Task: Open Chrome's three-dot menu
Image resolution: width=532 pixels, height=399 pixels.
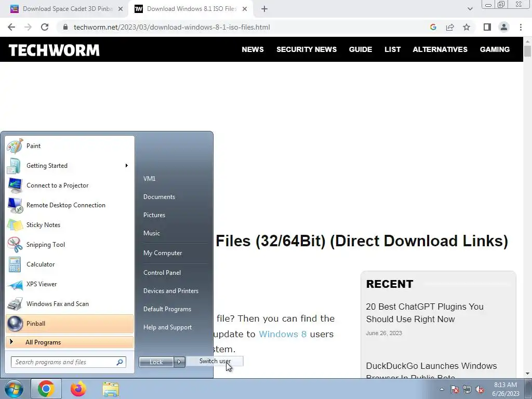Action: click(521, 27)
